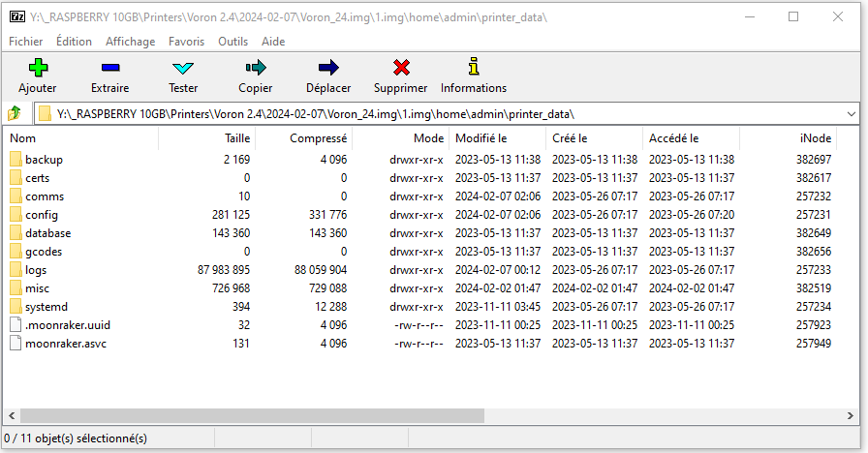The image size is (868, 453).
Task: Click gcodes iNode value 382656
Action: 814,252
